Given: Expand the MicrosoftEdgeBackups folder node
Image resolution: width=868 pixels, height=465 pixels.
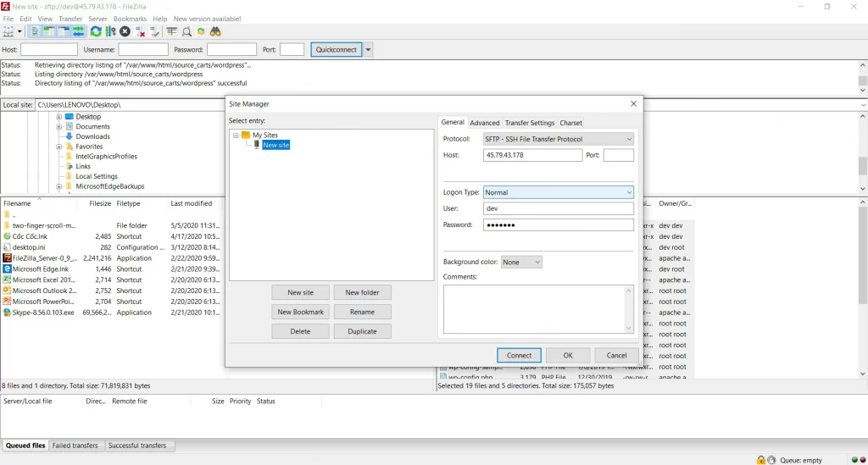Looking at the screenshot, I should 59,186.
